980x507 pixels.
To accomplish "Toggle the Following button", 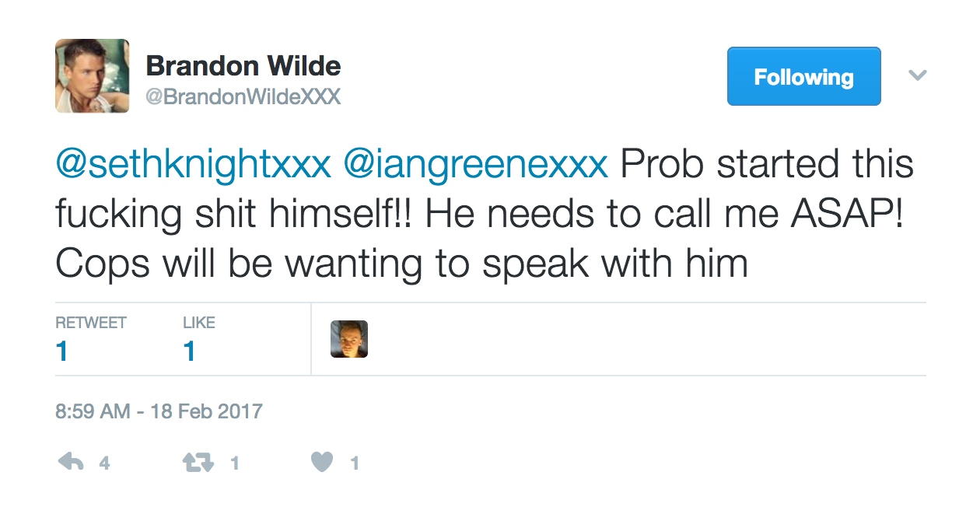I will click(803, 76).
